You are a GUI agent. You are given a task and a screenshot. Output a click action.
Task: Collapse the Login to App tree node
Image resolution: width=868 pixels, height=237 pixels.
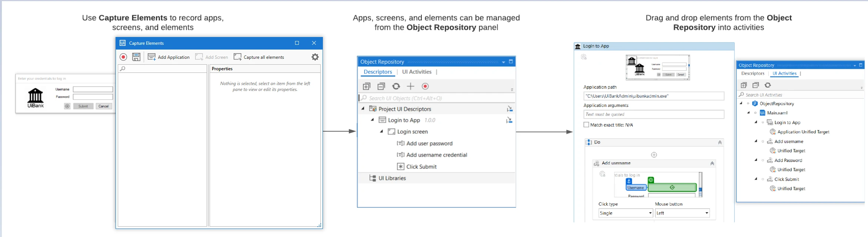click(373, 120)
